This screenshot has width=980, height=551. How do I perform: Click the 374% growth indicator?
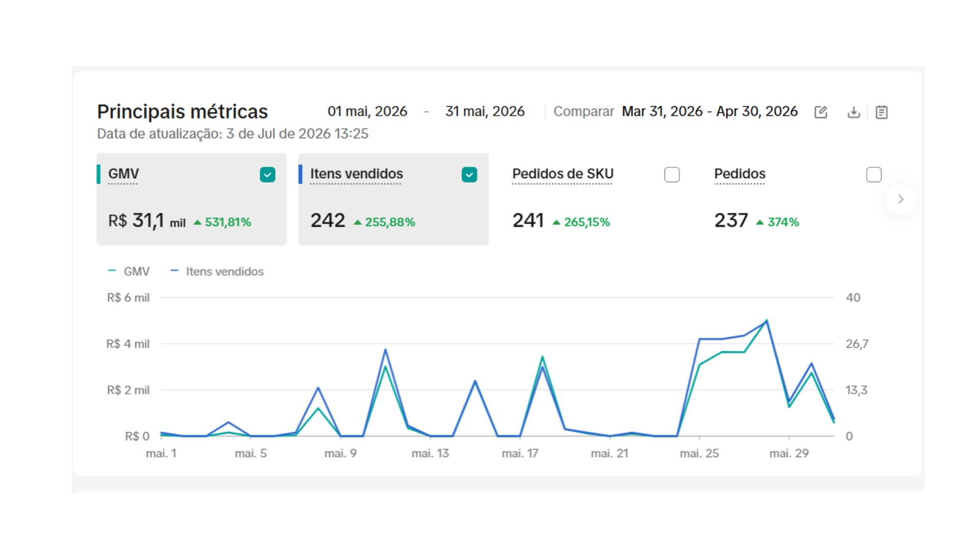[777, 222]
